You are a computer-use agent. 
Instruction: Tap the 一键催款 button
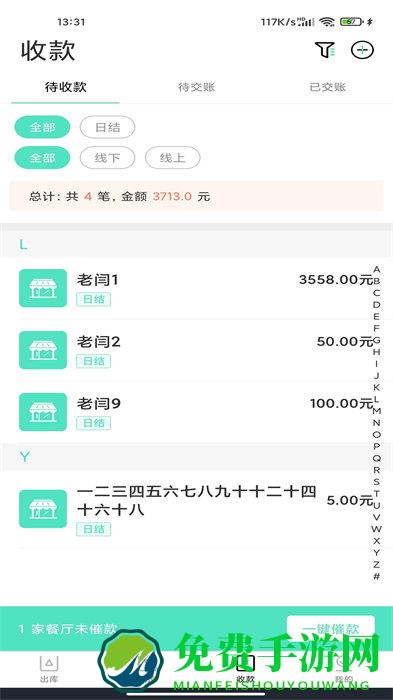point(331,629)
